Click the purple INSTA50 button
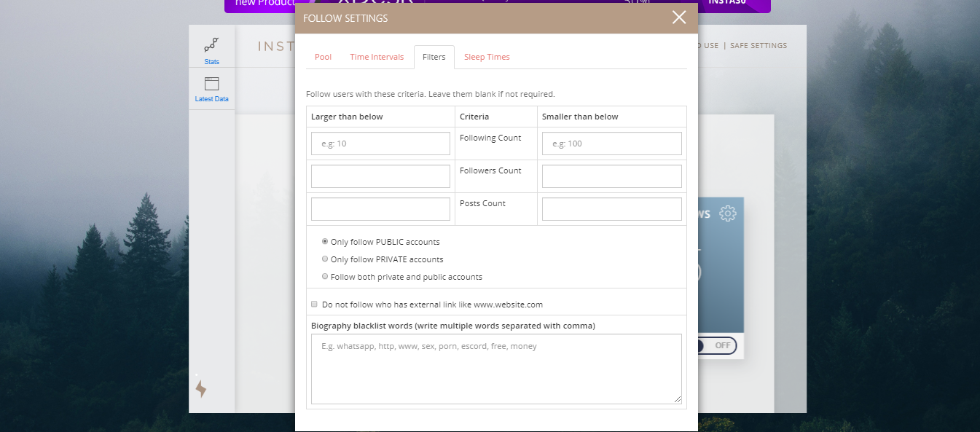 click(732, 6)
